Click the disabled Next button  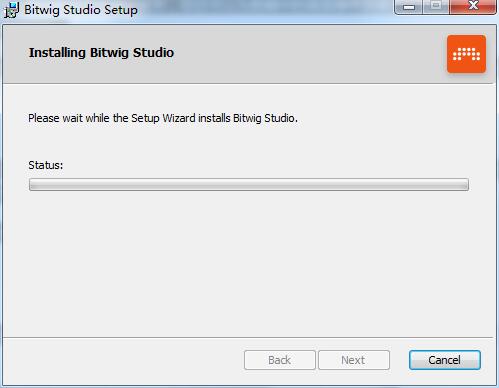[354, 360]
